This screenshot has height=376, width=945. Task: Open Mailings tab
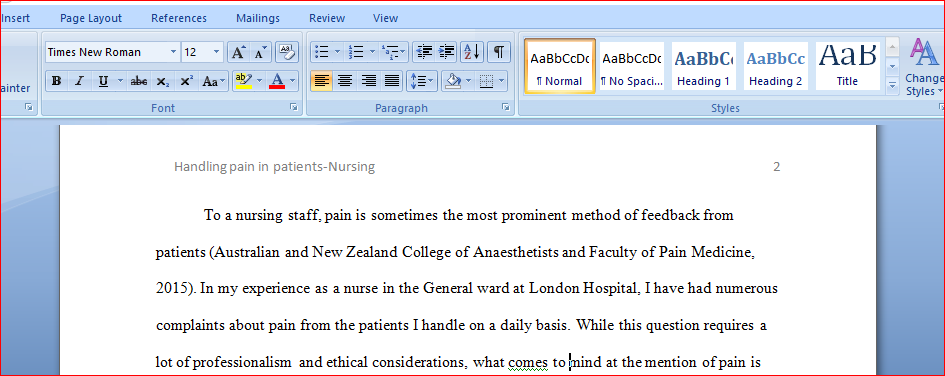(x=258, y=18)
